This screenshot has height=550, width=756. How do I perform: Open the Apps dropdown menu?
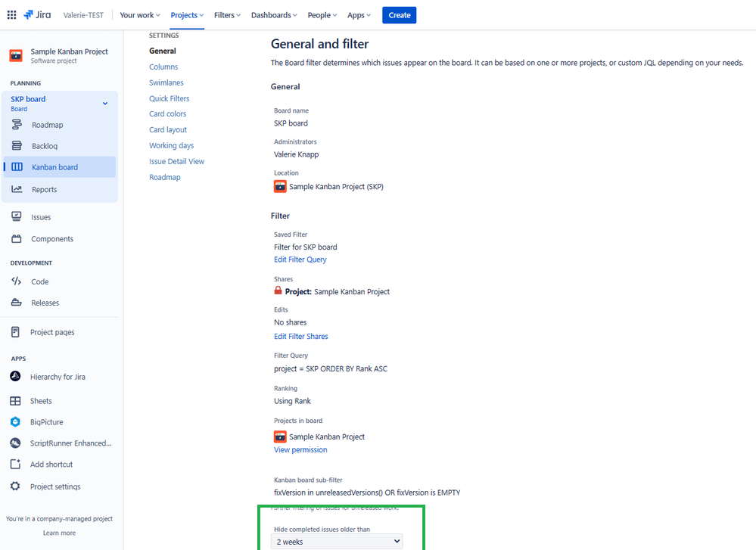point(359,15)
